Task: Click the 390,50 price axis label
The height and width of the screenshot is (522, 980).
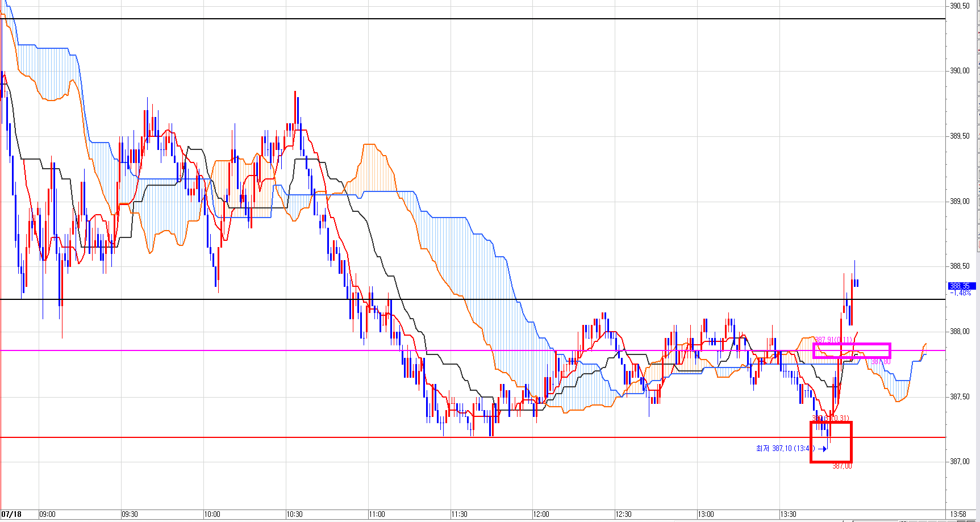Action: pos(960,6)
